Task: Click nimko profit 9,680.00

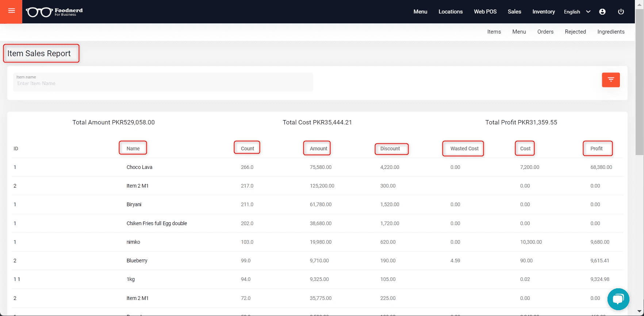Action: coord(600,242)
